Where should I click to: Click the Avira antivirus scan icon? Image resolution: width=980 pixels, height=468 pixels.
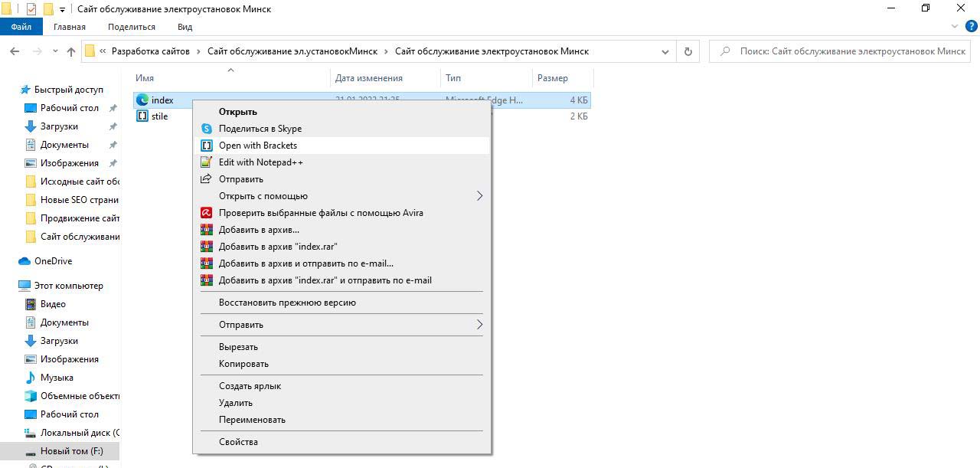(x=206, y=213)
